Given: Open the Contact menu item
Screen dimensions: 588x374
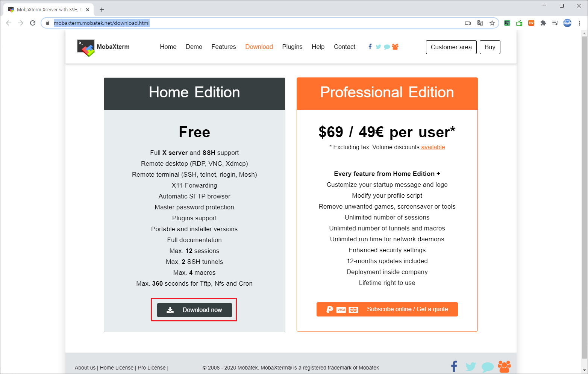Looking at the screenshot, I should pyautogui.click(x=344, y=47).
